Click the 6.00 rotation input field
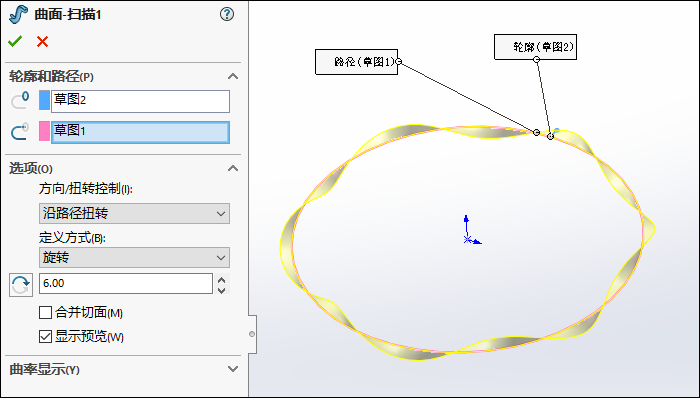This screenshot has height=398, width=700. coord(126,283)
